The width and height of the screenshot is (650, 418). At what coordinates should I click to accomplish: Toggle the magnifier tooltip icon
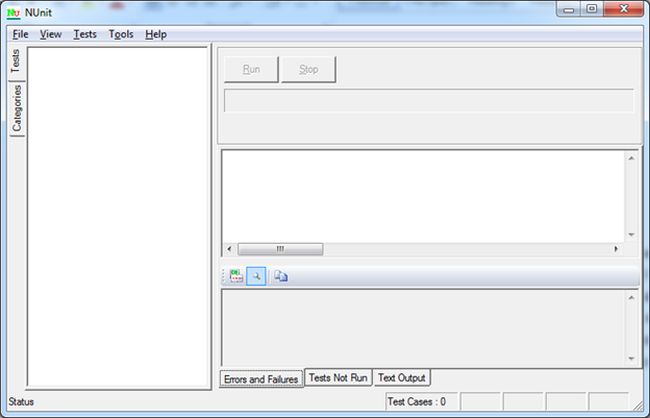(256, 276)
